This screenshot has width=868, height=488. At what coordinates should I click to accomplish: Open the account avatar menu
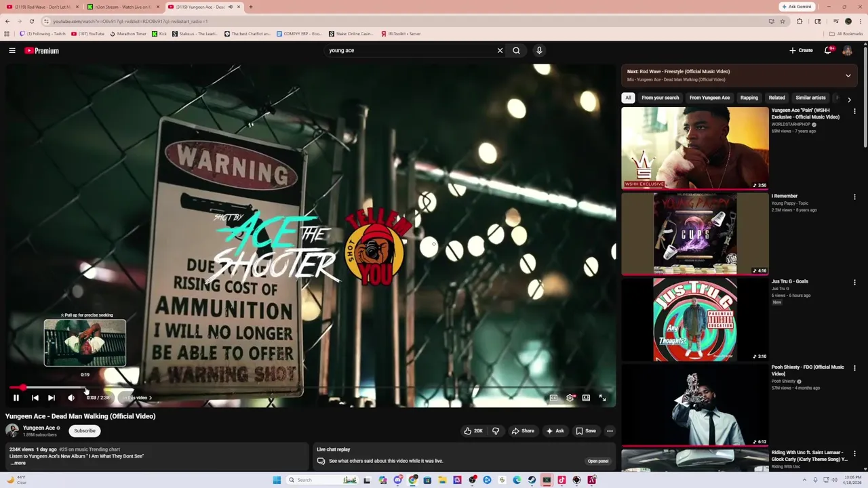click(847, 50)
